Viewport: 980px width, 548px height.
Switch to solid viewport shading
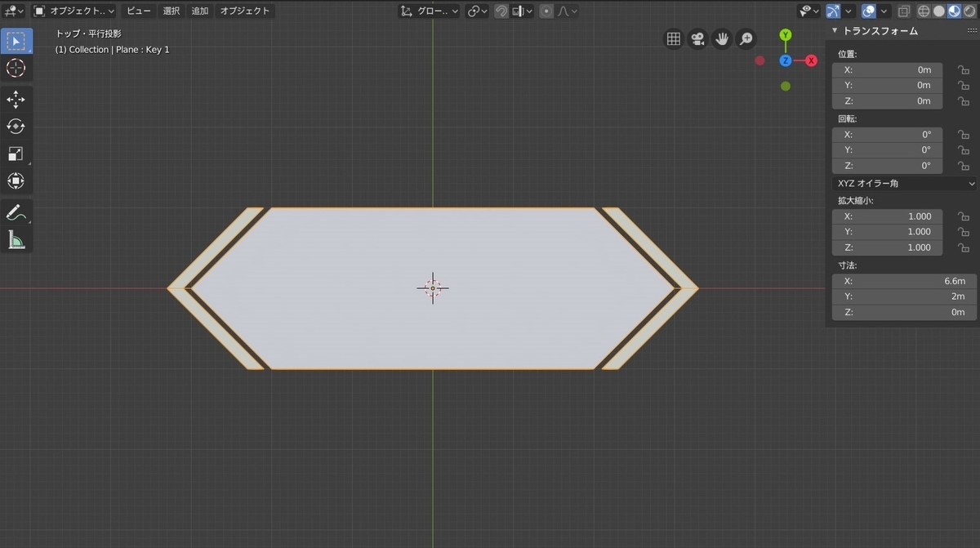tap(939, 11)
